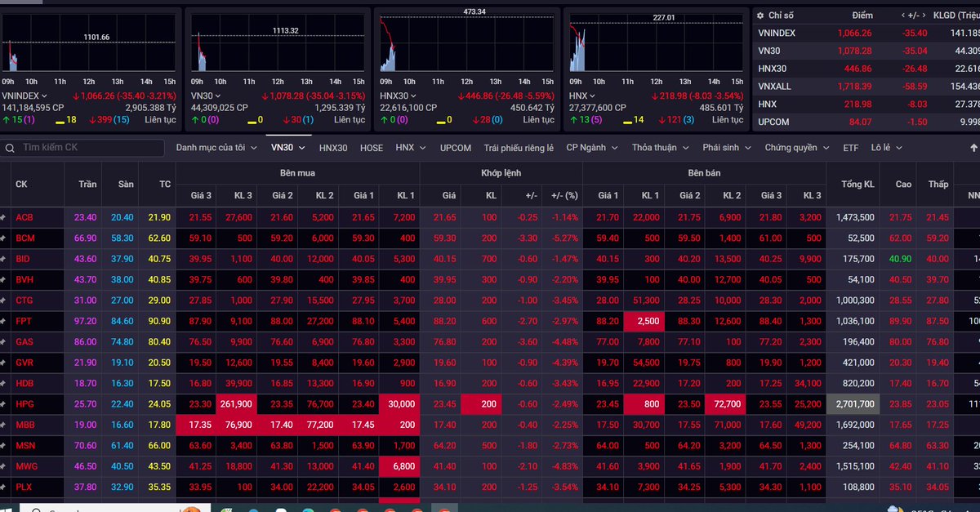
Task: Open the Chứng quyền dropdown
Action: [797, 148]
